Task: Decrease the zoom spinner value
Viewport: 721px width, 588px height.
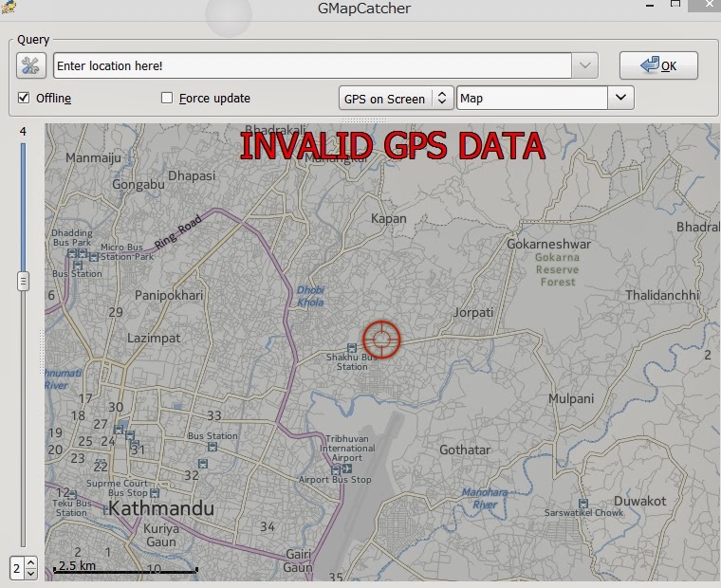Action: 30,573
